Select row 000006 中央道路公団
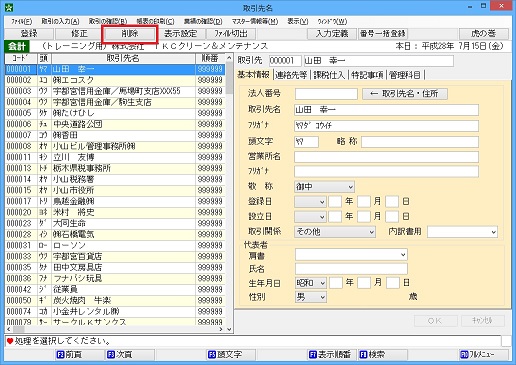The height and width of the screenshot is (365, 516). (115, 124)
